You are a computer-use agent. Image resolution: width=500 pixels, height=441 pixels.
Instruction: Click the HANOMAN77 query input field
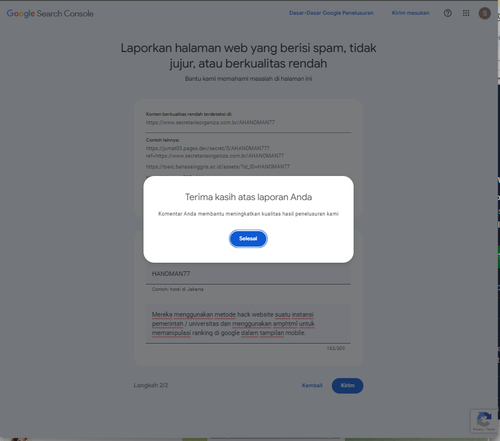coord(248,274)
